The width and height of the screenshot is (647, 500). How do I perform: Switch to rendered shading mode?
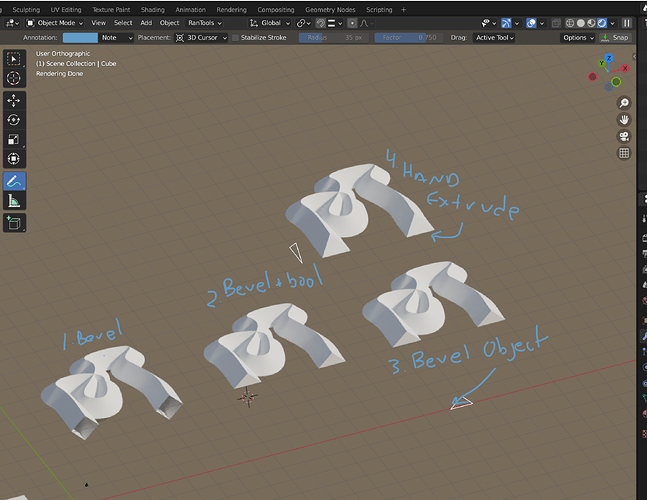[602, 23]
